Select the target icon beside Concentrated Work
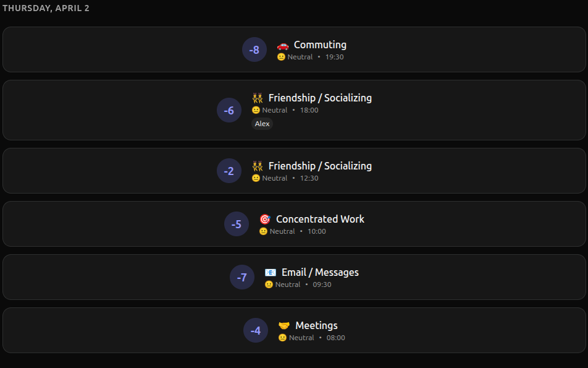The image size is (588, 368). click(x=265, y=219)
